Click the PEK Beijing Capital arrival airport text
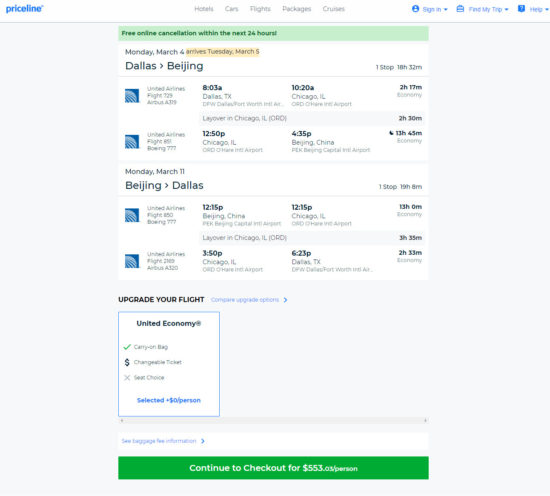The width and height of the screenshot is (550, 496). (x=331, y=150)
